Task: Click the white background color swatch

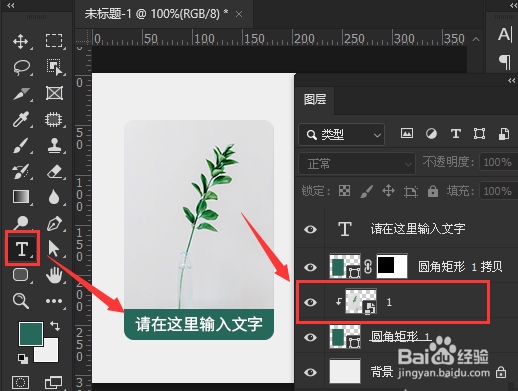Action: [51, 354]
